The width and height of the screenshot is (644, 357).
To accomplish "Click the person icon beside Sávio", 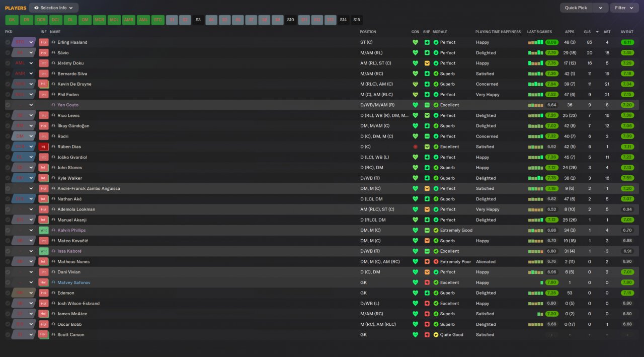I will coord(53,53).
